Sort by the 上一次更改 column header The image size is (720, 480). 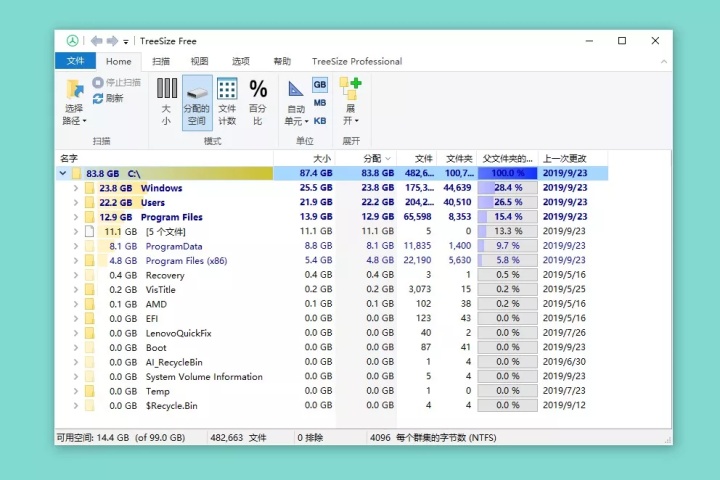(573, 158)
